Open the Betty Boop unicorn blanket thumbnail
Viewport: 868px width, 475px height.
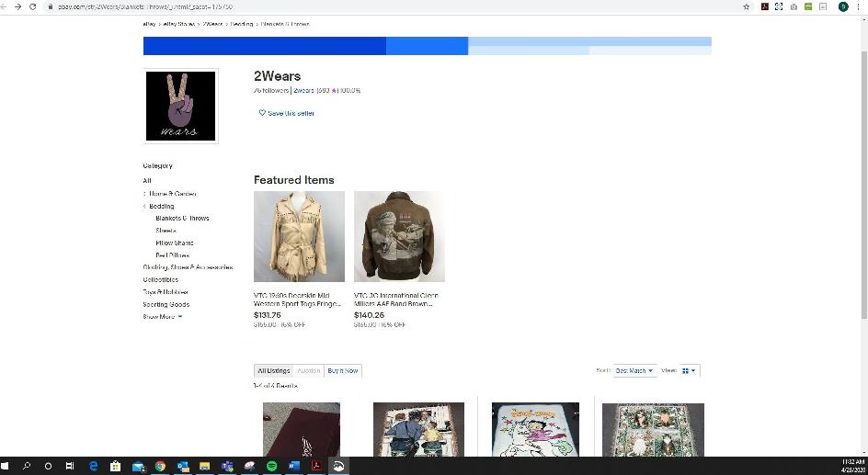click(535, 429)
